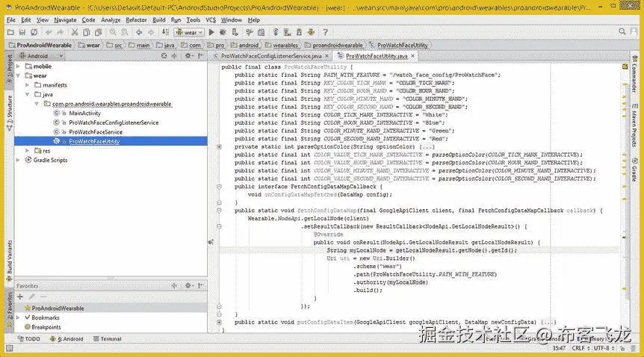Image resolution: width=644 pixels, height=357 pixels.
Task: Click the Android SDK Manager icon
Action: [299, 32]
